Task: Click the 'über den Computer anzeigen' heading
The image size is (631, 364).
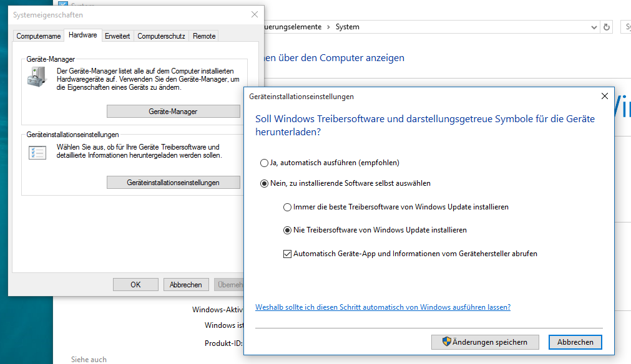Action: pos(341,58)
